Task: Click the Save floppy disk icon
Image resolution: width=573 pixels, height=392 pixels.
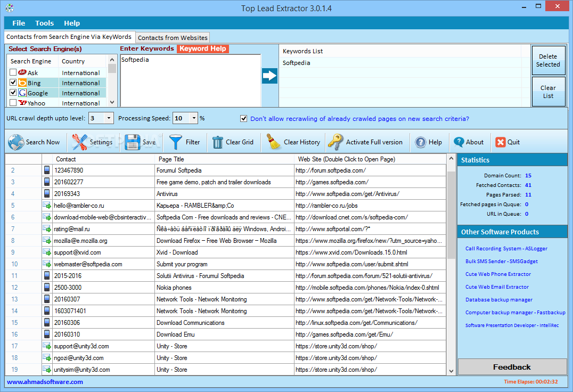Action: pyautogui.click(x=132, y=142)
